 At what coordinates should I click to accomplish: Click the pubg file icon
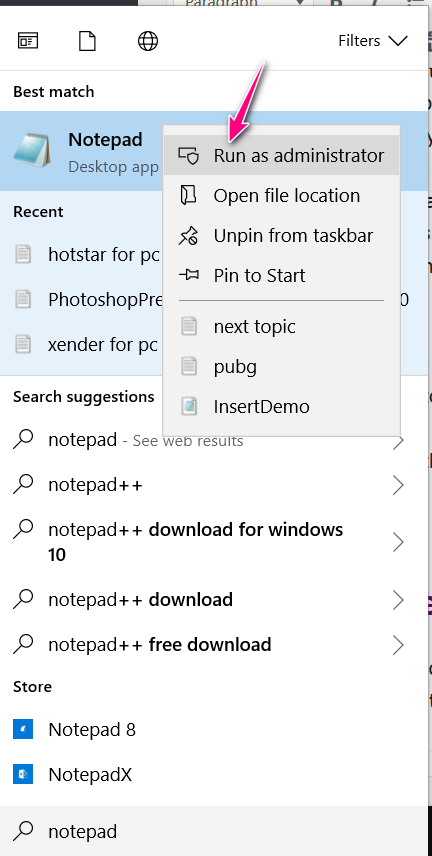[x=189, y=366]
